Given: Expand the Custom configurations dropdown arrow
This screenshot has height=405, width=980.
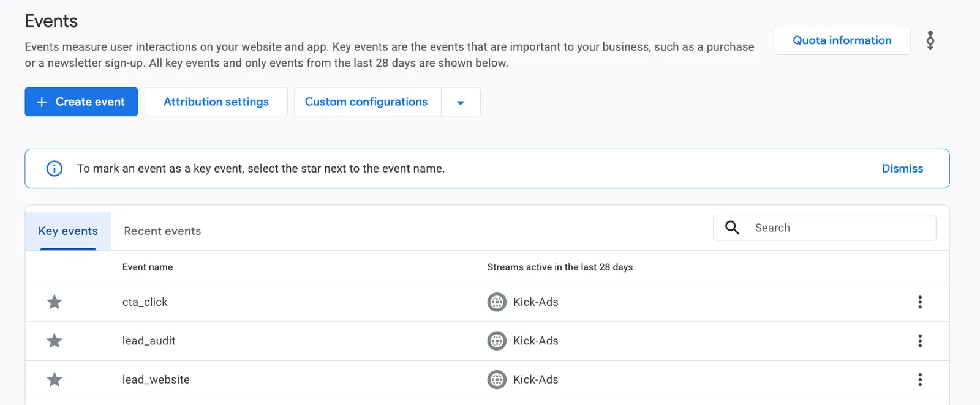Looking at the screenshot, I should 461,102.
